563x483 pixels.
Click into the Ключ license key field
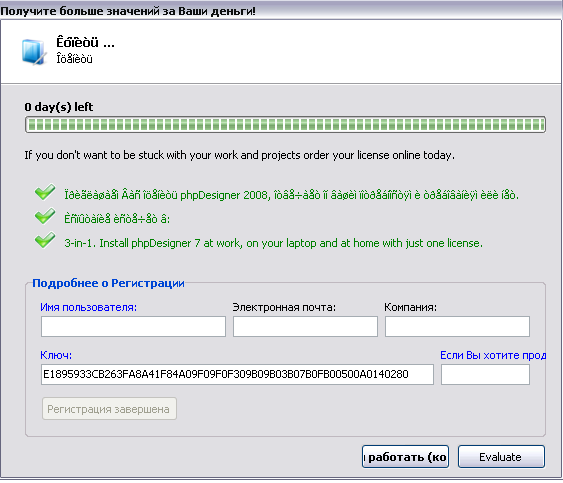[237, 375]
